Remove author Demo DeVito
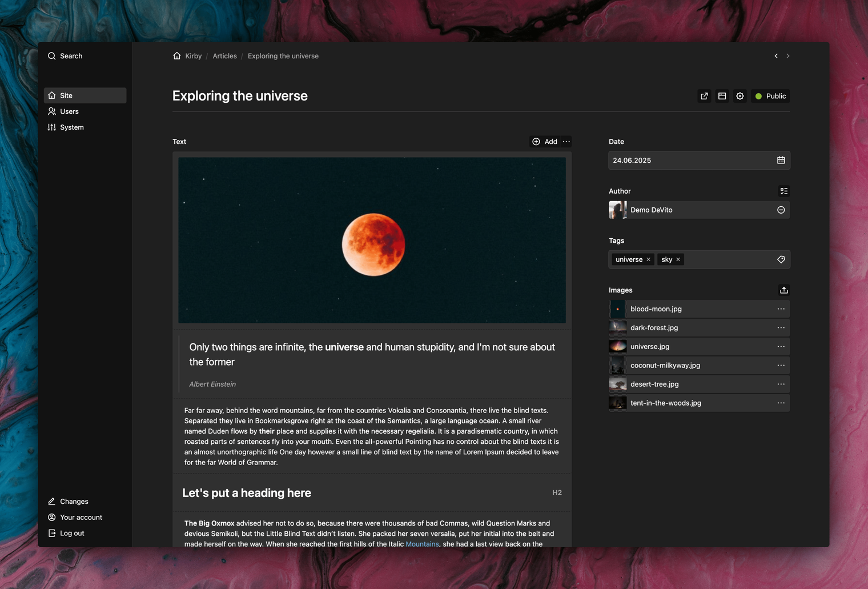Image resolution: width=868 pixels, height=589 pixels. [x=781, y=210]
